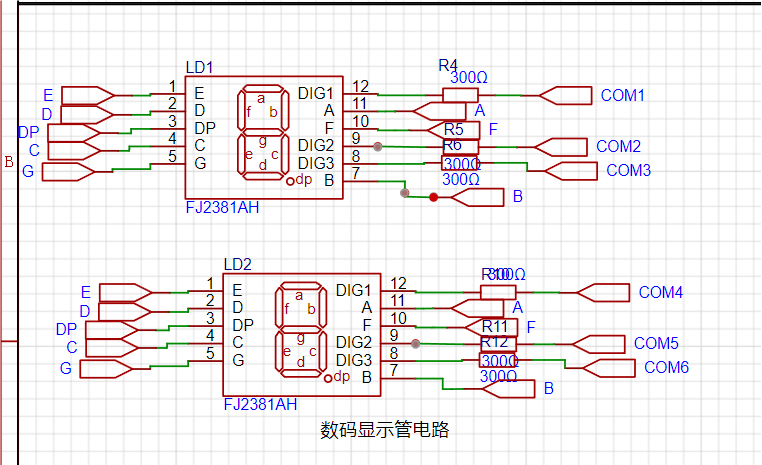Click the blue C label left of LD1
762x465 pixels.
pyautogui.click(x=34, y=150)
